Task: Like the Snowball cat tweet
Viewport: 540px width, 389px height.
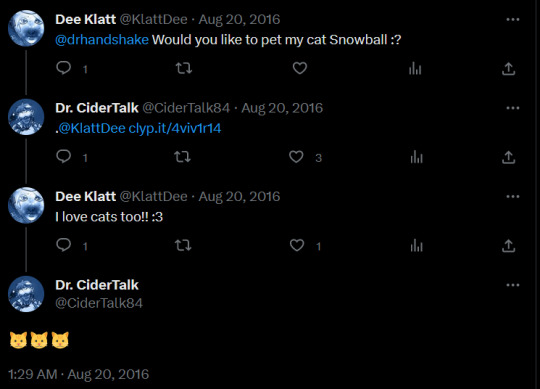Action: [300, 68]
